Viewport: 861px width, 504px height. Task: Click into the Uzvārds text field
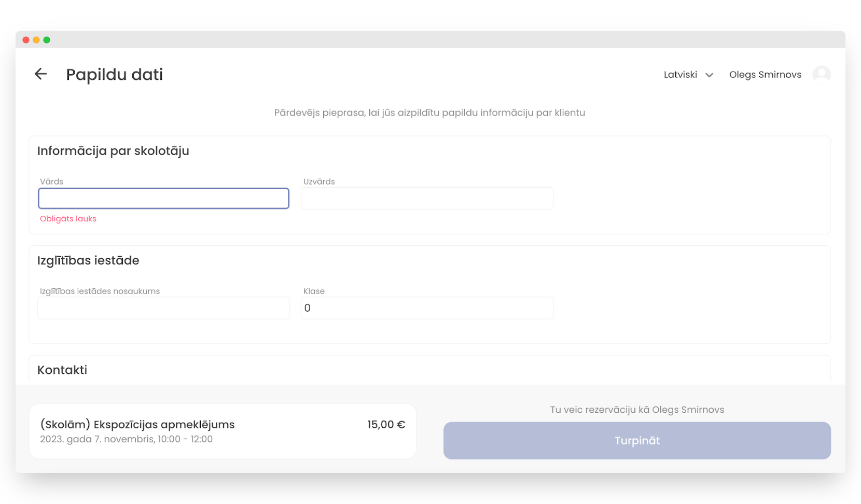click(x=427, y=199)
